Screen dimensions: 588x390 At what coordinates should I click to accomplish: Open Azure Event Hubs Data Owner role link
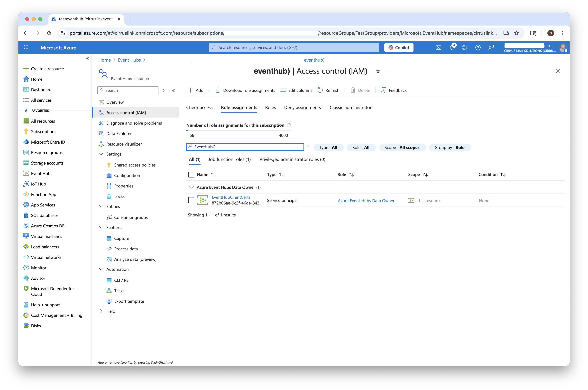point(366,201)
